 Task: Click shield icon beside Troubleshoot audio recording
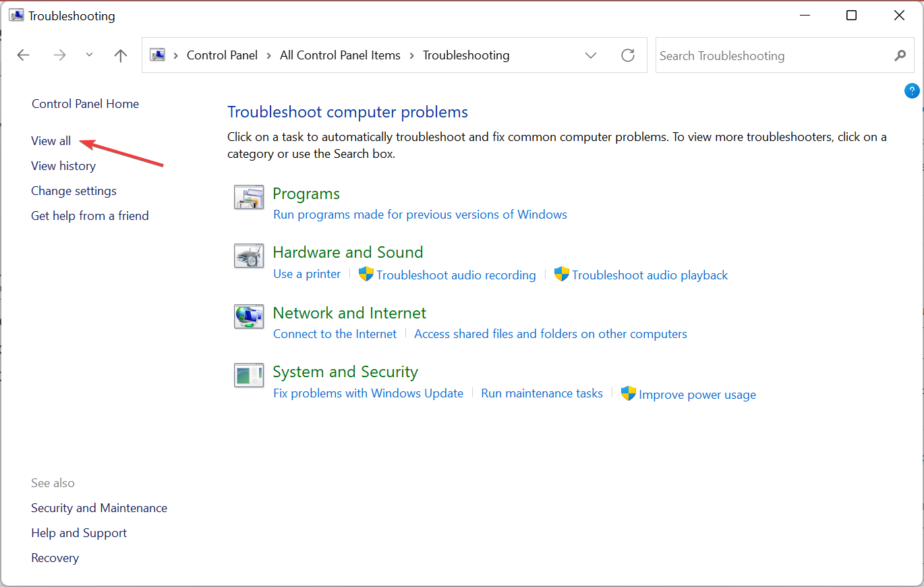point(366,274)
